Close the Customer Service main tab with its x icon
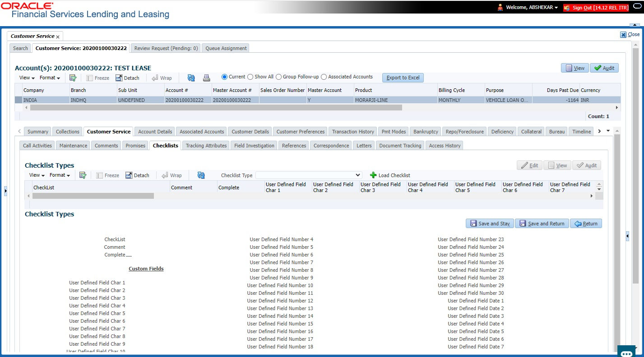Image resolution: width=644 pixels, height=357 pixels. (58, 37)
